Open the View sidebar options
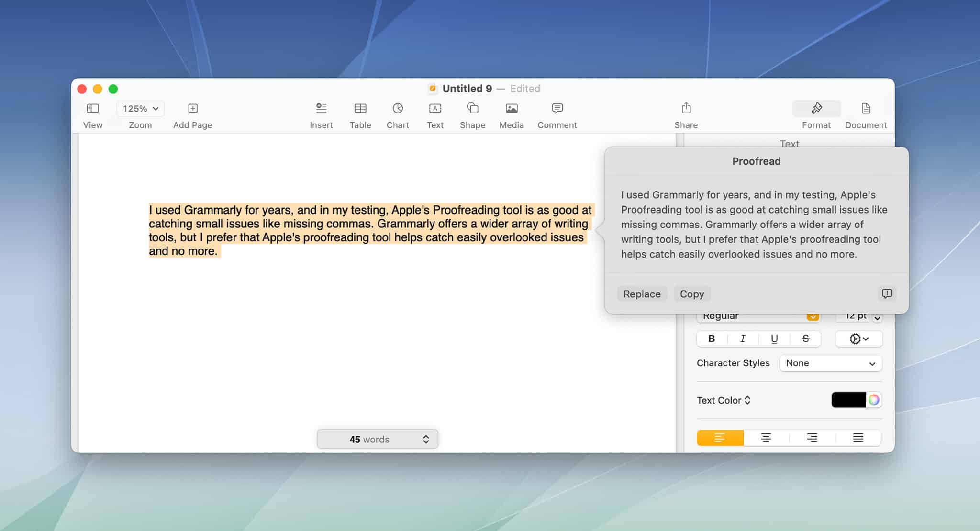Image resolution: width=980 pixels, height=531 pixels. click(92, 109)
